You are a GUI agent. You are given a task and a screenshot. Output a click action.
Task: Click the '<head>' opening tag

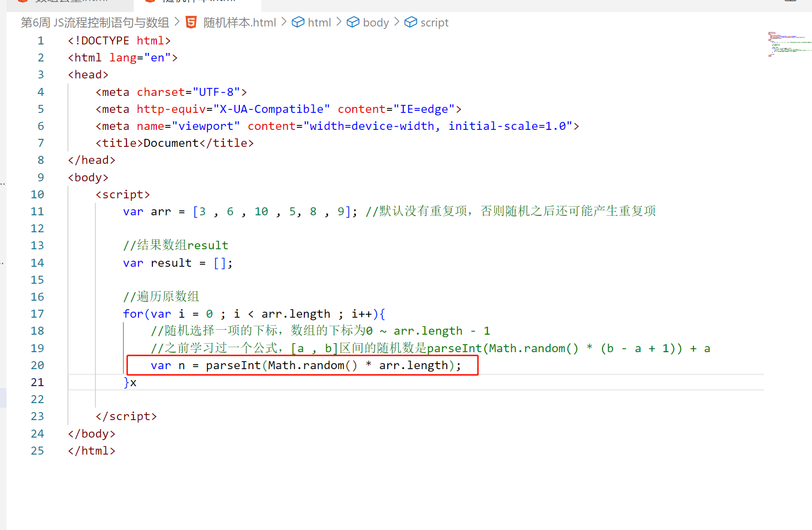coord(88,74)
